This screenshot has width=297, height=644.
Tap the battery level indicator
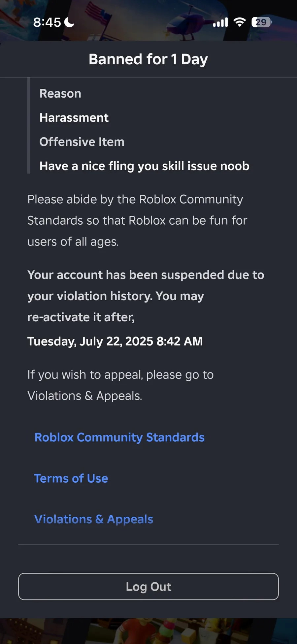tap(262, 22)
